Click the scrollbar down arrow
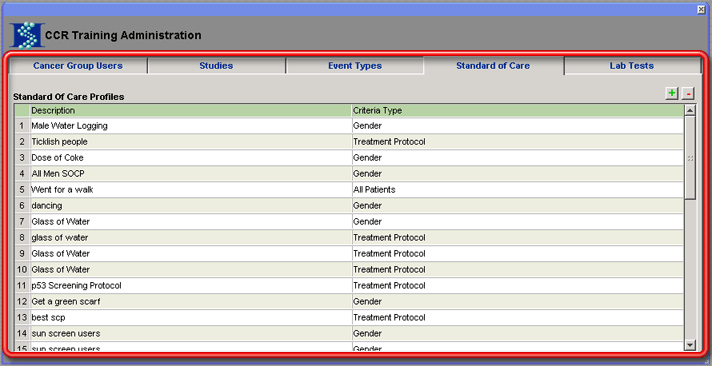Image resolution: width=712 pixels, height=366 pixels. point(690,345)
